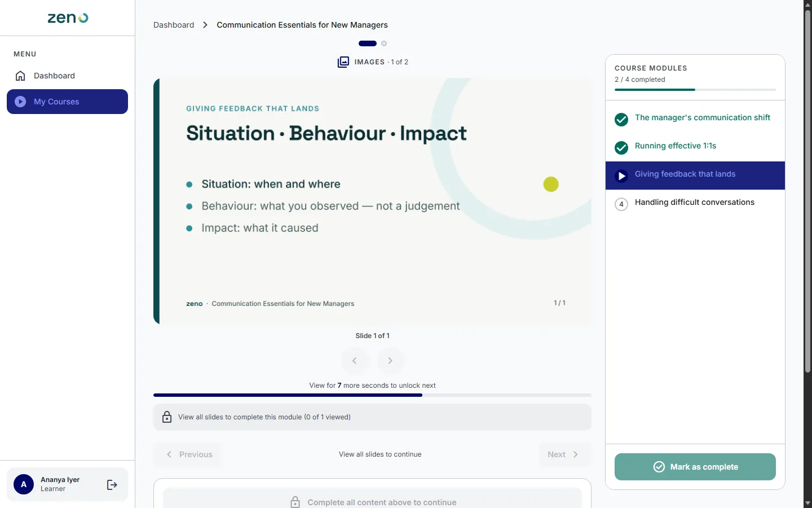Screen dimensions: 812x508
Task: Click the 'Slide 1 of 1' label
Action: 372,336
